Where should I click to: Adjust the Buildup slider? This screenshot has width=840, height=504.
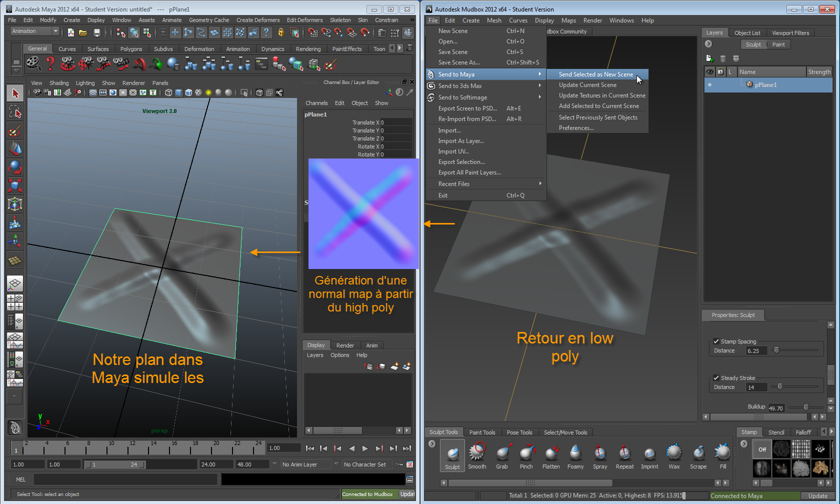[x=805, y=408]
